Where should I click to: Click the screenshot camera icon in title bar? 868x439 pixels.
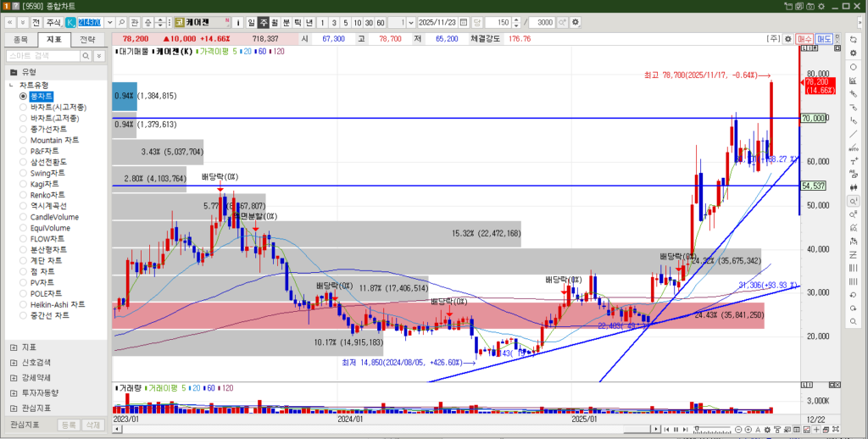pyautogui.click(x=811, y=6)
